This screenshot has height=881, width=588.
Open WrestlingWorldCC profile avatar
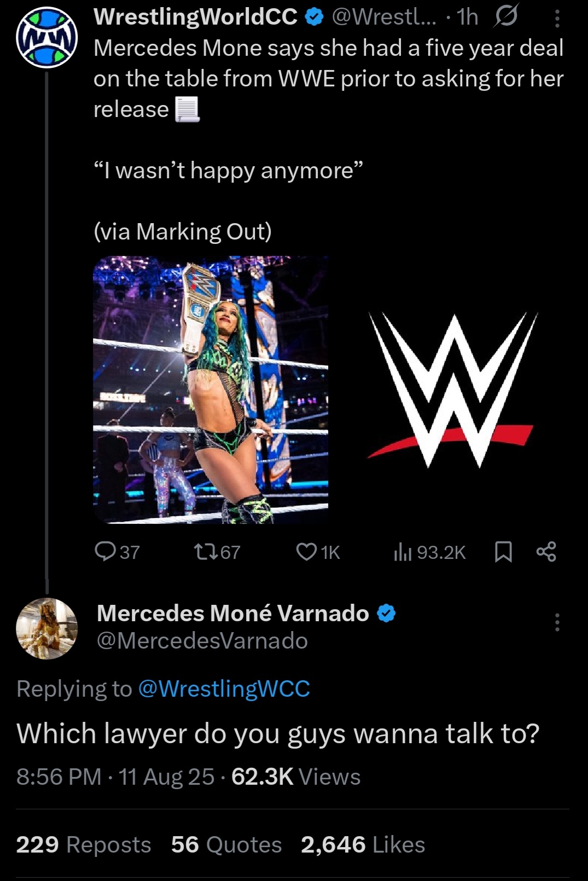click(x=46, y=37)
